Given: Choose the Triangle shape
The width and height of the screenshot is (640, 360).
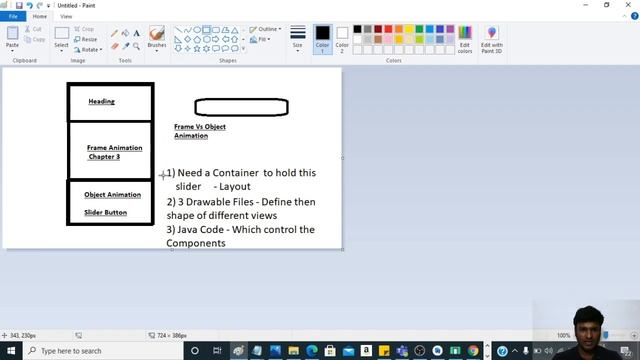Looking at the screenshot, I should point(235,30).
